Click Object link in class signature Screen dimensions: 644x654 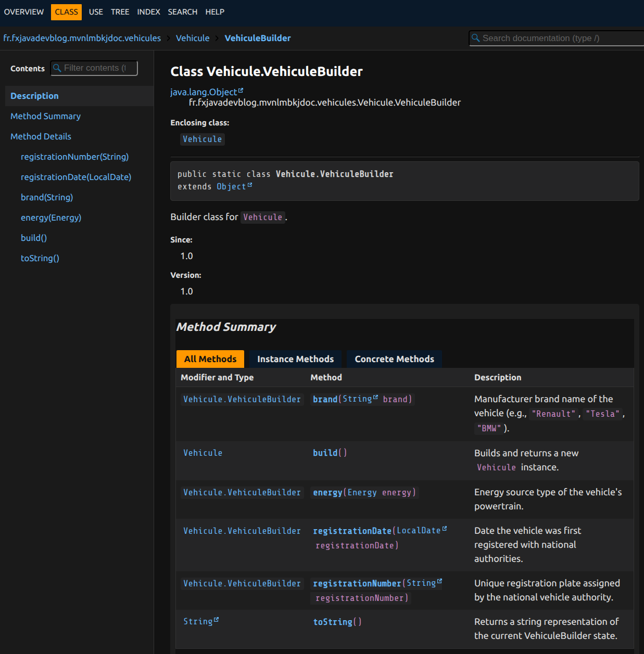[231, 187]
